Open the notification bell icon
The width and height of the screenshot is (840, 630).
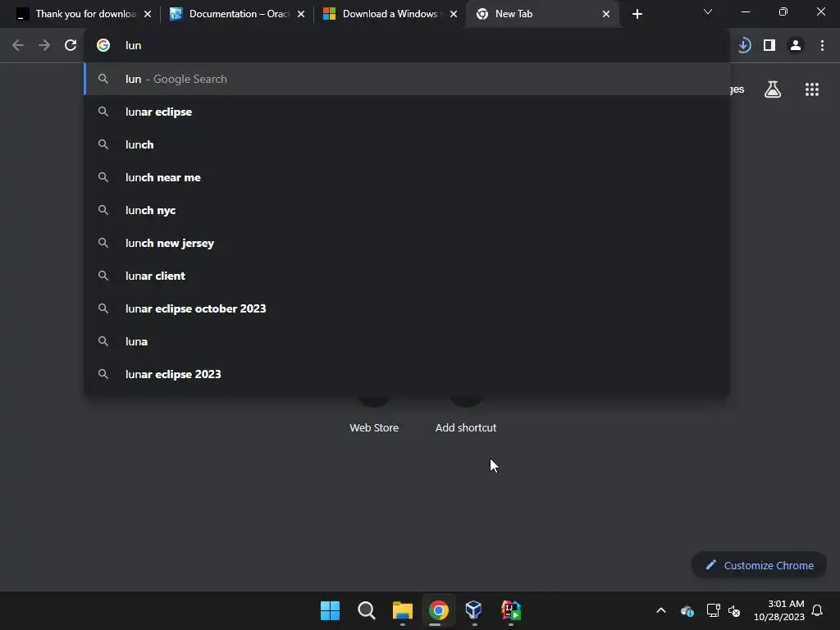pos(818,610)
